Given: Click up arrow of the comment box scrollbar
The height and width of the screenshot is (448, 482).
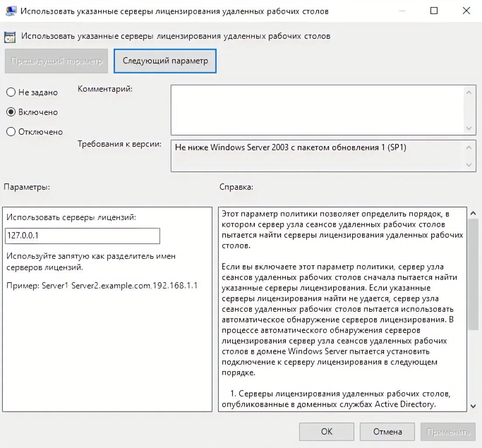Looking at the screenshot, I should point(469,92).
